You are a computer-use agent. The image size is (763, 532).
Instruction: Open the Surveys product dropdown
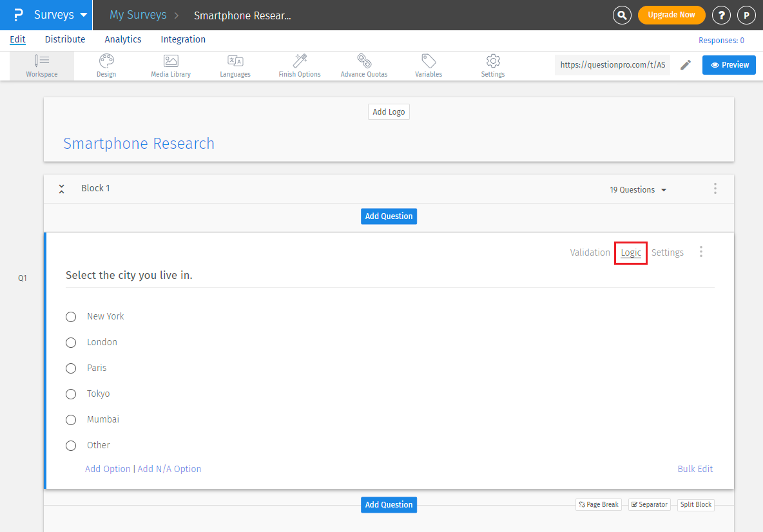(x=61, y=15)
